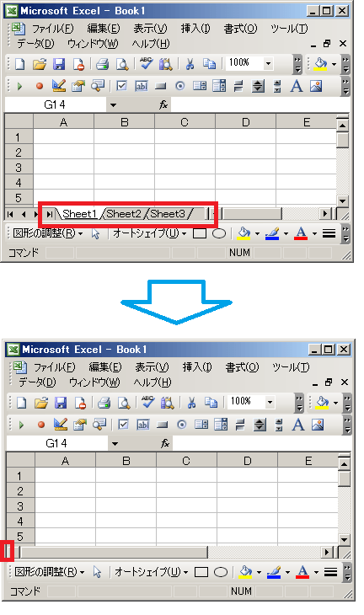The height and width of the screenshot is (615, 364).
Task: Open 挿入(I) menu in lower Excel window
Action: point(197,367)
